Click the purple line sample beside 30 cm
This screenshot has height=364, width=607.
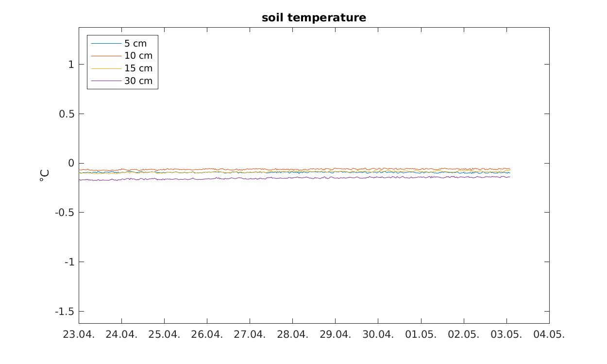coord(106,81)
